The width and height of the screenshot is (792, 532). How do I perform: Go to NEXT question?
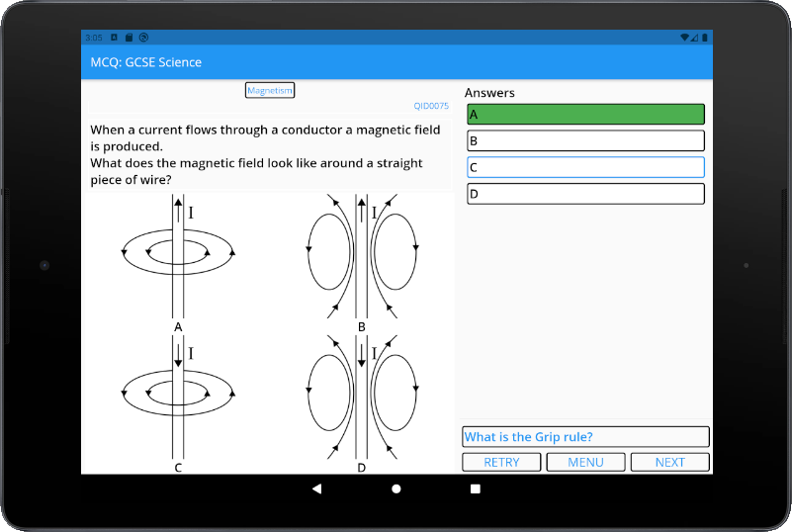(x=669, y=462)
